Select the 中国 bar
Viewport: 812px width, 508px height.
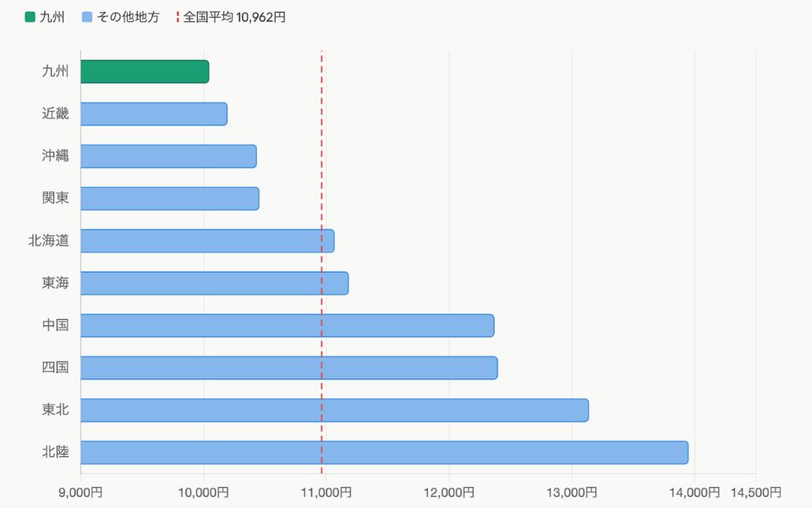click(x=288, y=325)
